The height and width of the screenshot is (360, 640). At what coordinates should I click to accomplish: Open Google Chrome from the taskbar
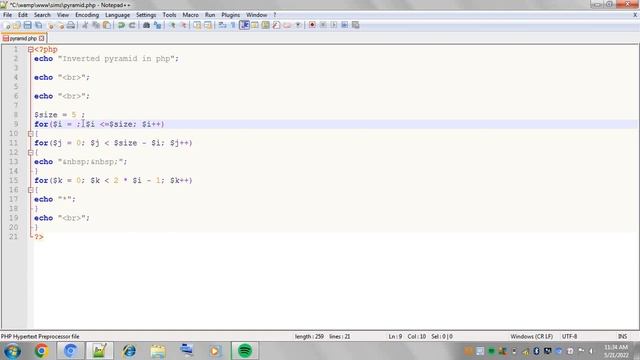(x=41, y=351)
